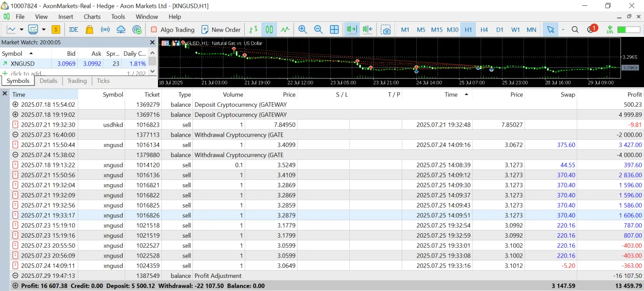Open the tile windows grid icon

click(x=334, y=30)
